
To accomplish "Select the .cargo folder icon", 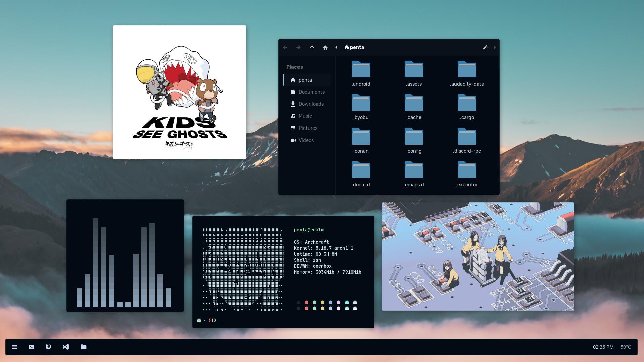I will click(x=467, y=103).
